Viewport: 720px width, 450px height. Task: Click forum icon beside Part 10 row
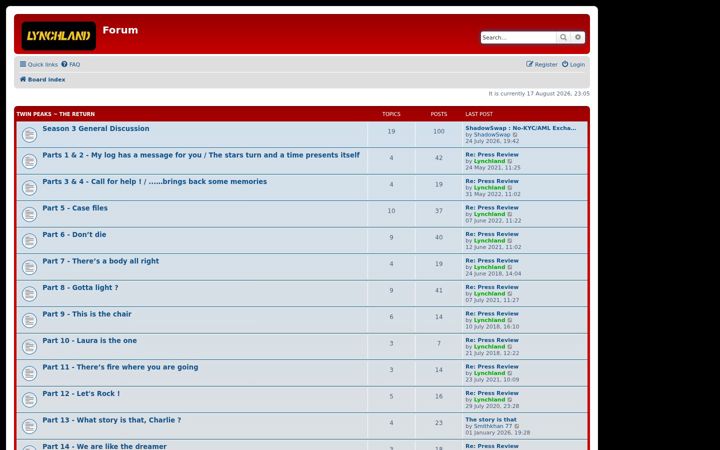[x=29, y=347]
